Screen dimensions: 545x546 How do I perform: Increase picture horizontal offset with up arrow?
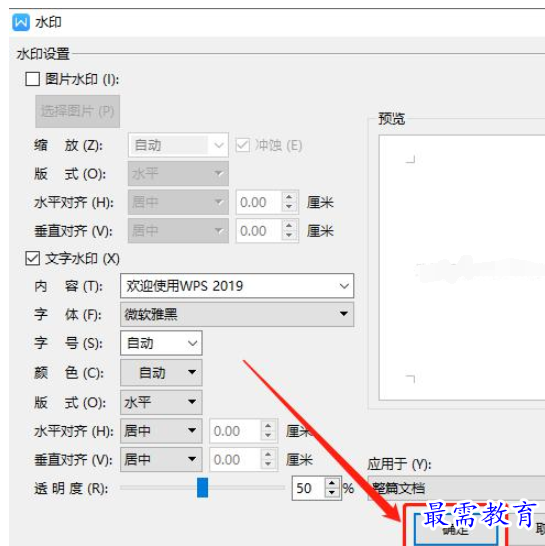click(289, 197)
